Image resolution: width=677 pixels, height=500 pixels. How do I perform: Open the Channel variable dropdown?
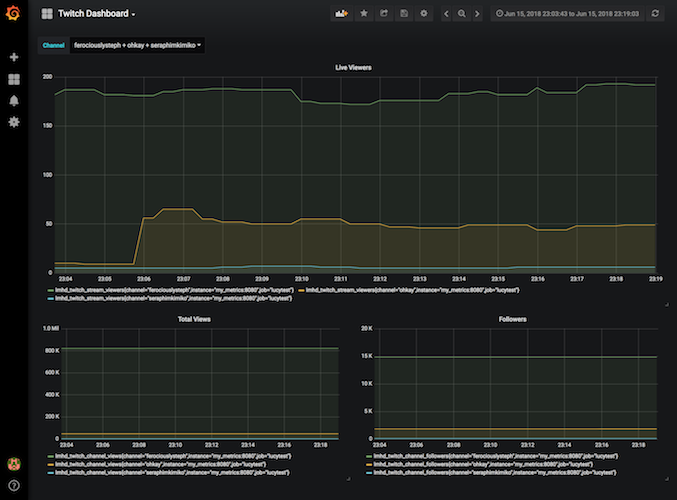(x=137, y=45)
